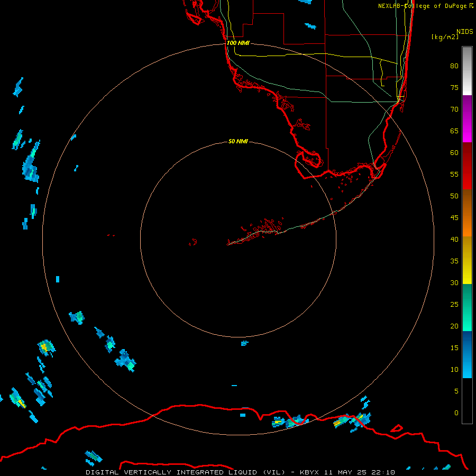The height and width of the screenshot is (476, 476).
Task: Click the 80 value on the color scale
Action: pyautogui.click(x=454, y=66)
